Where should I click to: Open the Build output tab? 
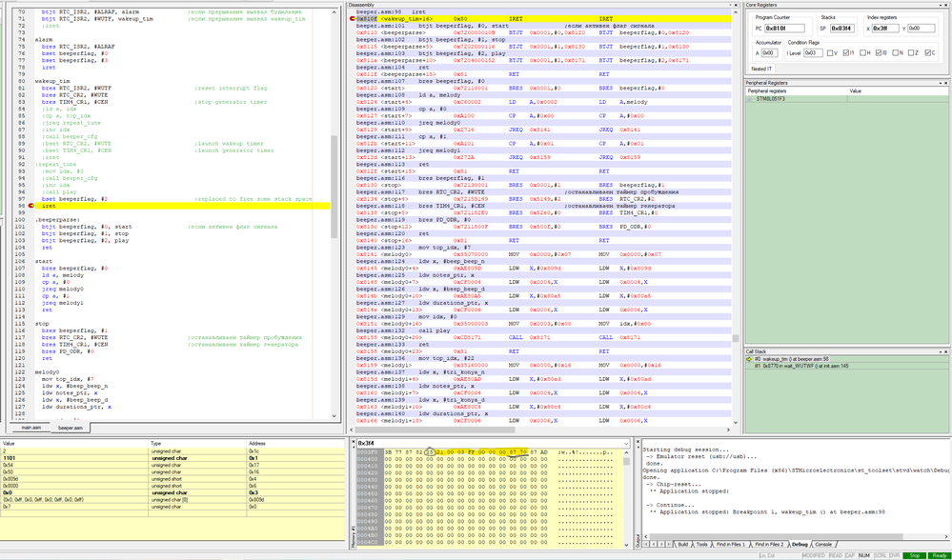683,544
